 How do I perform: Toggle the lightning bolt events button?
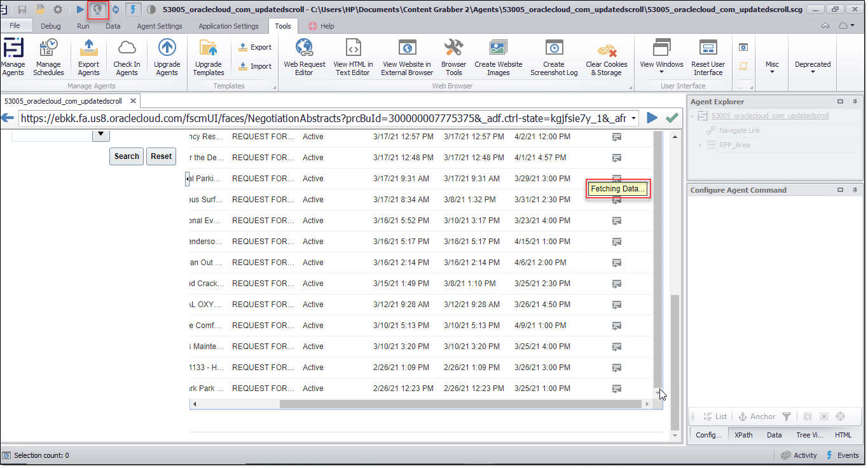[133, 10]
